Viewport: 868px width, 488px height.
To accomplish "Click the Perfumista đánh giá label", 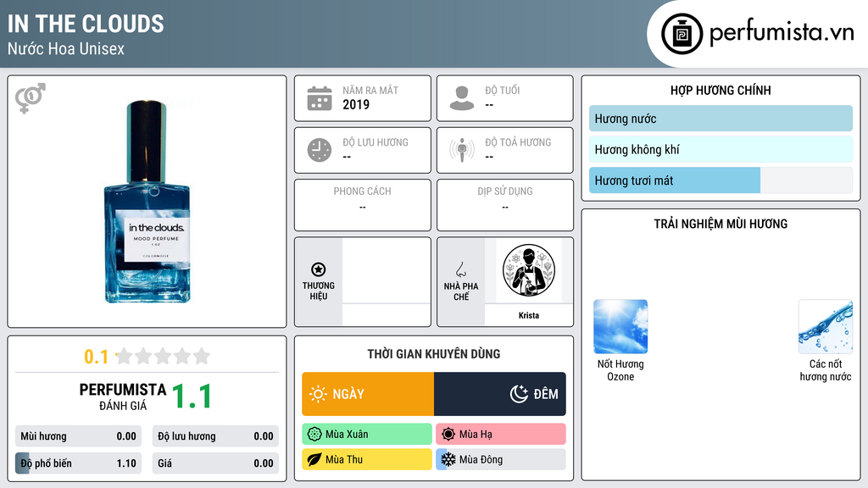I will tap(123, 396).
